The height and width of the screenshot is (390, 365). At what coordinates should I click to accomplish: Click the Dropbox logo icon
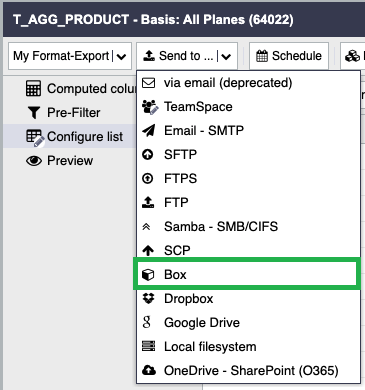[x=148, y=298]
